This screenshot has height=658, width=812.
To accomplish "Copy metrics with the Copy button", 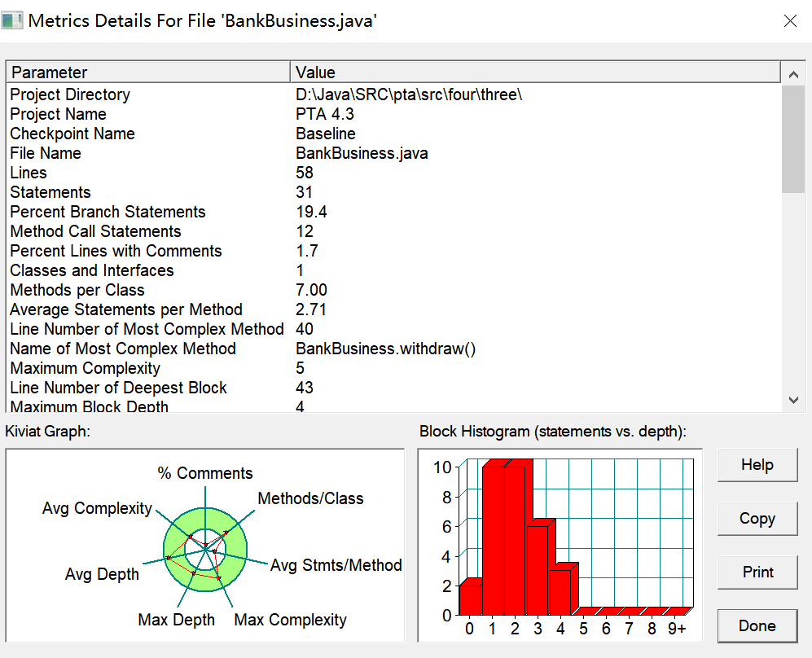I will tap(757, 518).
